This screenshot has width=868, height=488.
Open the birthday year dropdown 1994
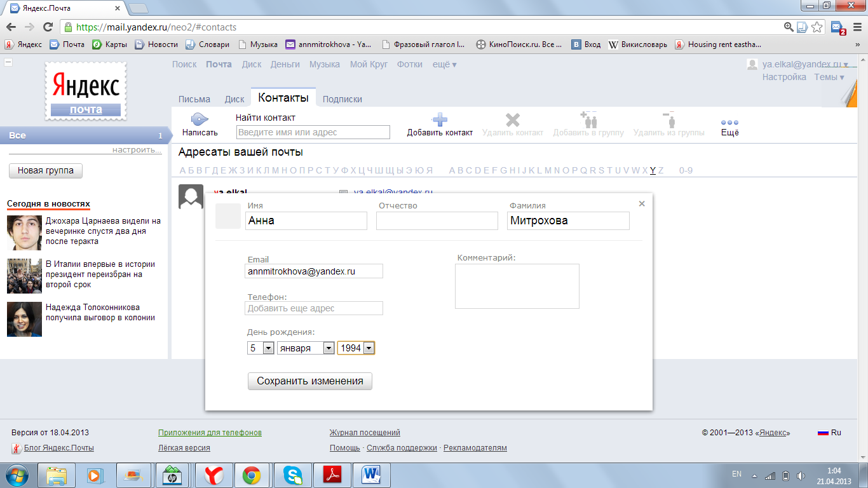coord(356,348)
